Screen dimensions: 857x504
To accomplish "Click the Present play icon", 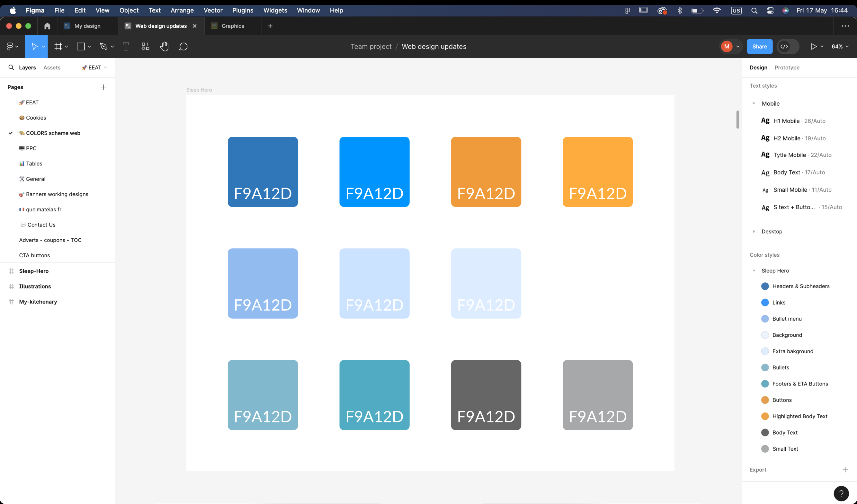I will coord(814,47).
